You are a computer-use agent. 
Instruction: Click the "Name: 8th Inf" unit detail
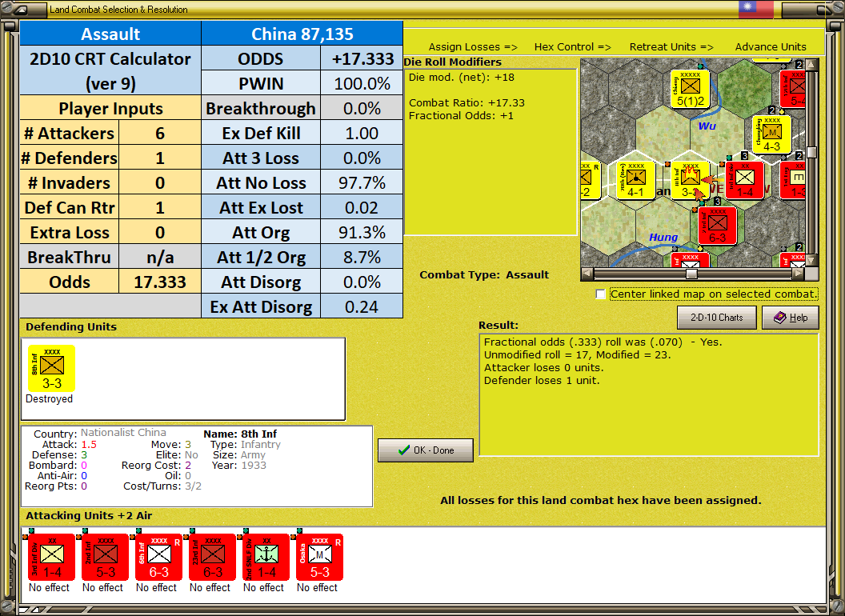coord(240,434)
